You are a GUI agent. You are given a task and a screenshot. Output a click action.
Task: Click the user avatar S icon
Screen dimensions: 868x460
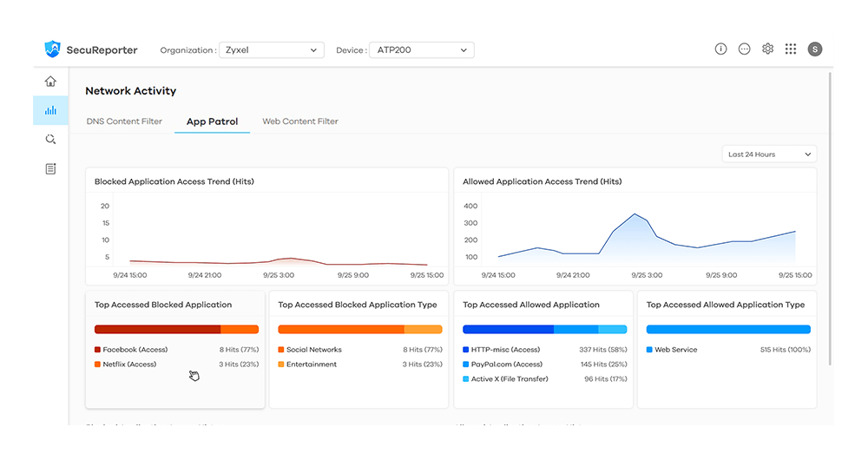pyautogui.click(x=815, y=49)
